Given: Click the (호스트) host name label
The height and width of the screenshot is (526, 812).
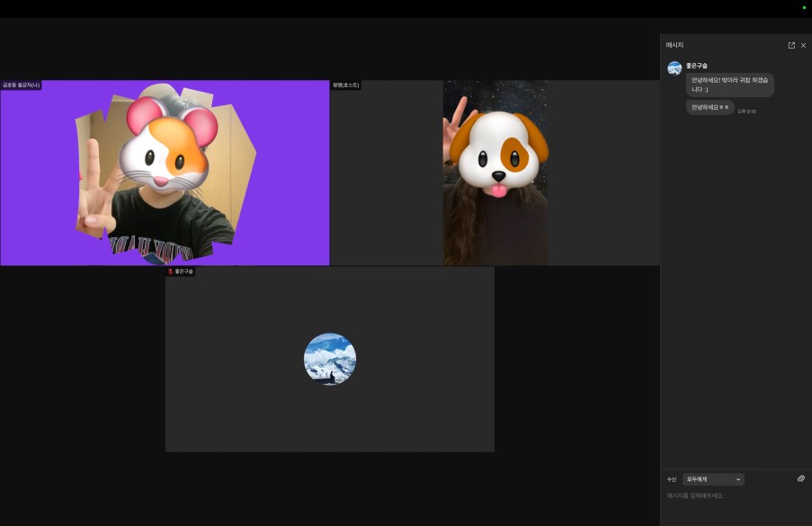Looking at the screenshot, I should [x=346, y=85].
